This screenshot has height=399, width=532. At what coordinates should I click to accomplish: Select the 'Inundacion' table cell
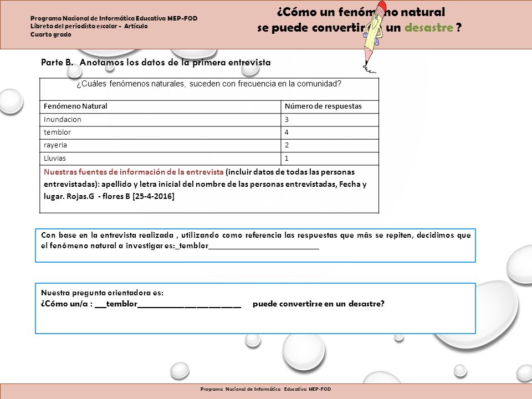160,120
